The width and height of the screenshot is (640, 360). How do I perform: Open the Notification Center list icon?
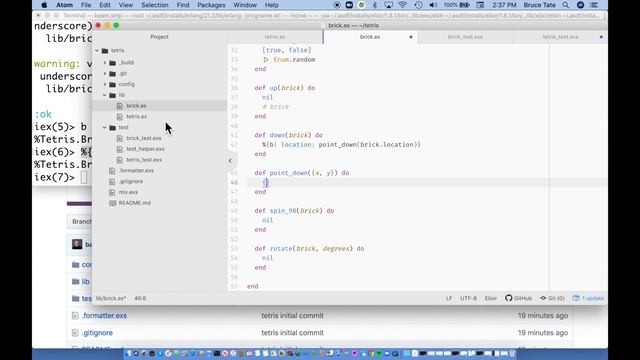coord(594,5)
